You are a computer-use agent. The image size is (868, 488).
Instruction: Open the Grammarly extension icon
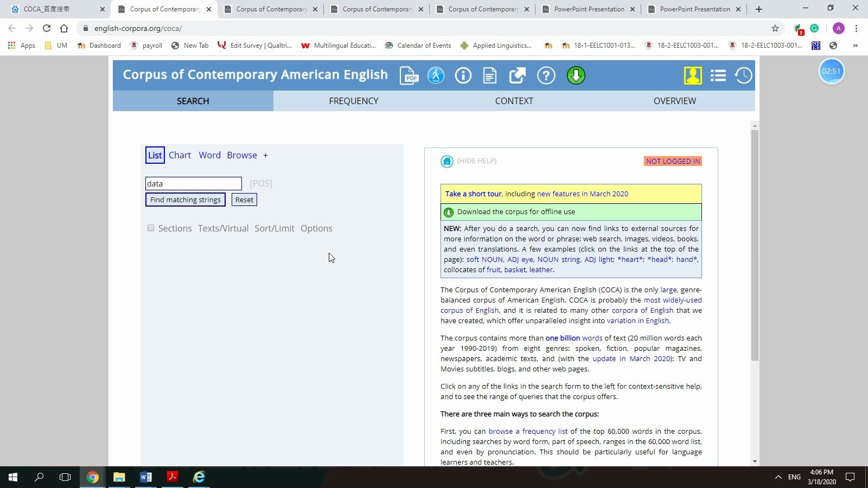click(x=814, y=28)
